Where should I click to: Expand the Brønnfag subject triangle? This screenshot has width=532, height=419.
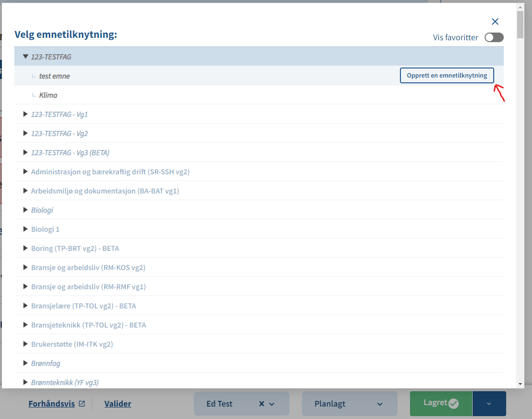click(x=25, y=363)
